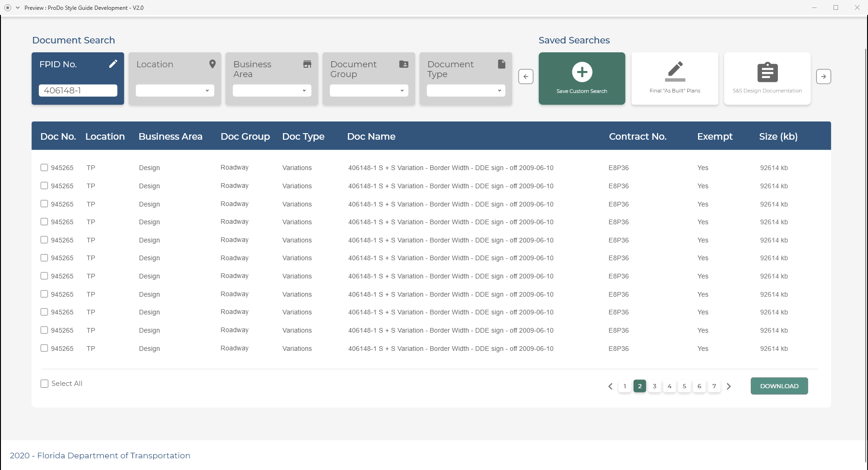Open the Final "As Built" Plans saved search
The image size is (868, 470).
click(x=675, y=78)
